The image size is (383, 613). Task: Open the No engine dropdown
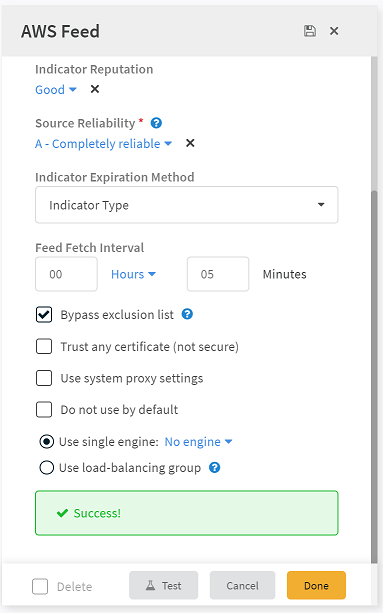[x=198, y=442]
